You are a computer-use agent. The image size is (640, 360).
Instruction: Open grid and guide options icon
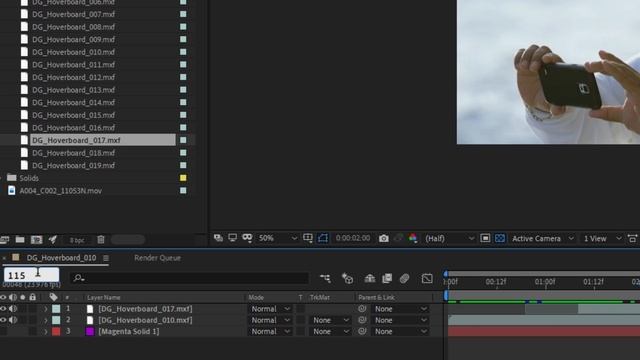(308, 238)
